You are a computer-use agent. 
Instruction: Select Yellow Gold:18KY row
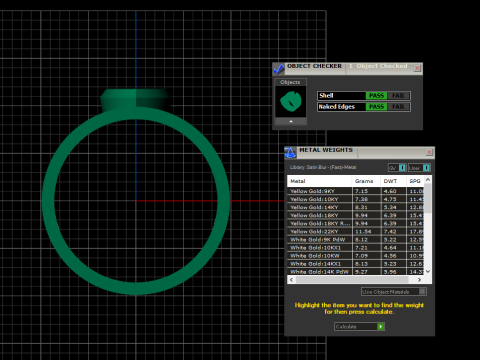coord(356,215)
